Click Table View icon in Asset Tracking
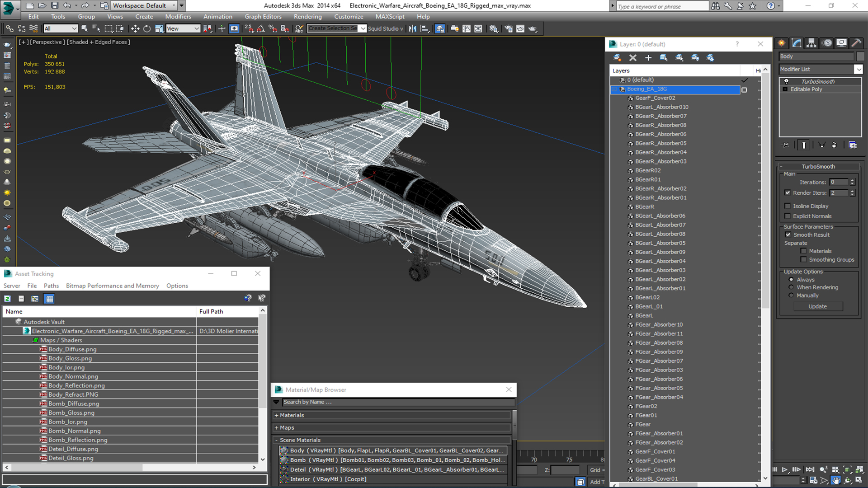 pyautogui.click(x=50, y=299)
